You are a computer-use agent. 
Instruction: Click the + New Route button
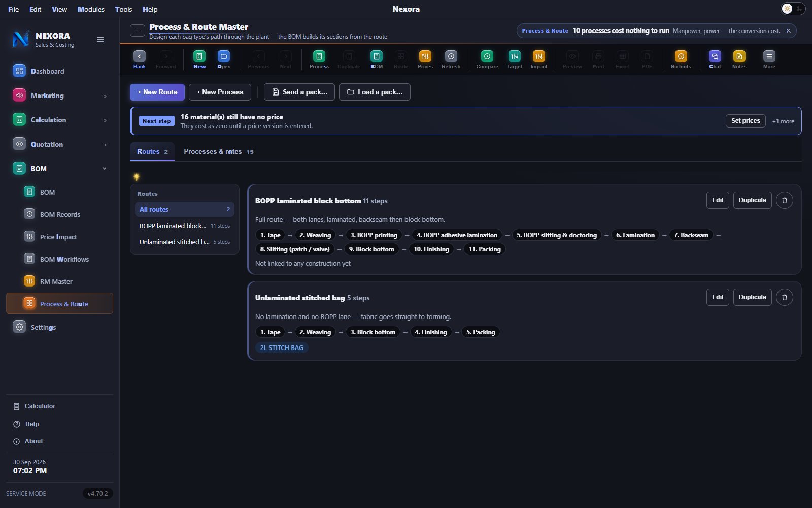[x=157, y=92]
